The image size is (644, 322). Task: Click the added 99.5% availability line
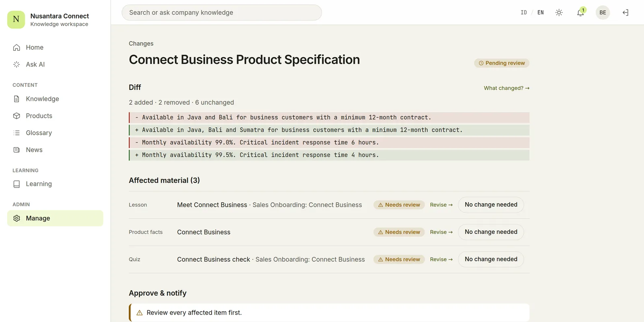(329, 155)
